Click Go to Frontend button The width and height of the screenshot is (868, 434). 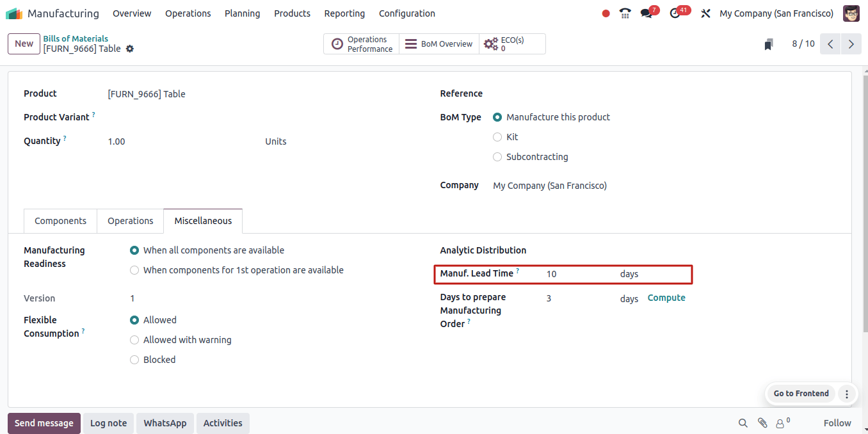[x=801, y=394]
